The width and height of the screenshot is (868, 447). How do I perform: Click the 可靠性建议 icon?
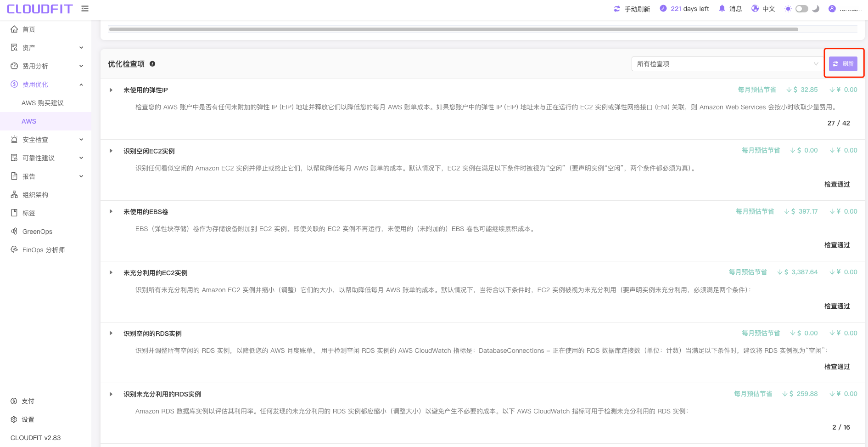pyautogui.click(x=14, y=158)
